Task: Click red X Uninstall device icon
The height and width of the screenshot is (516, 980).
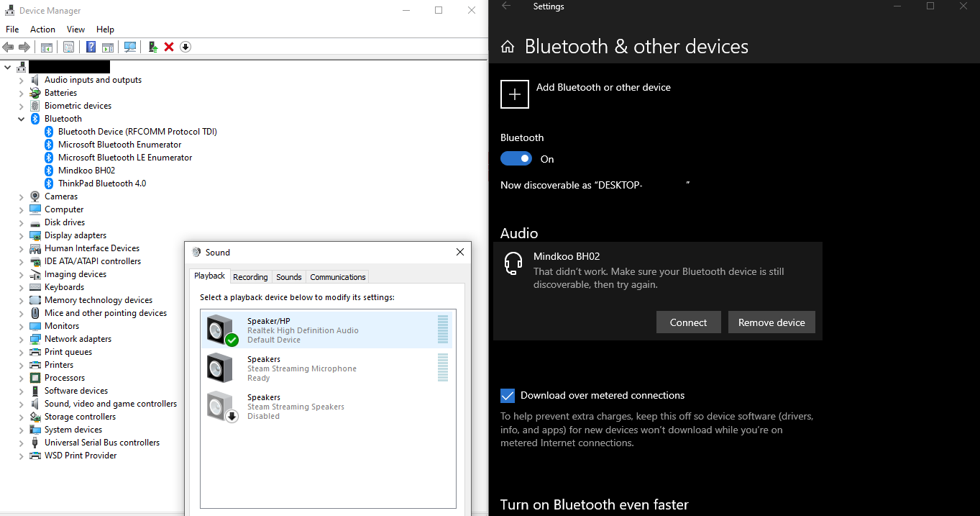Action: point(169,47)
